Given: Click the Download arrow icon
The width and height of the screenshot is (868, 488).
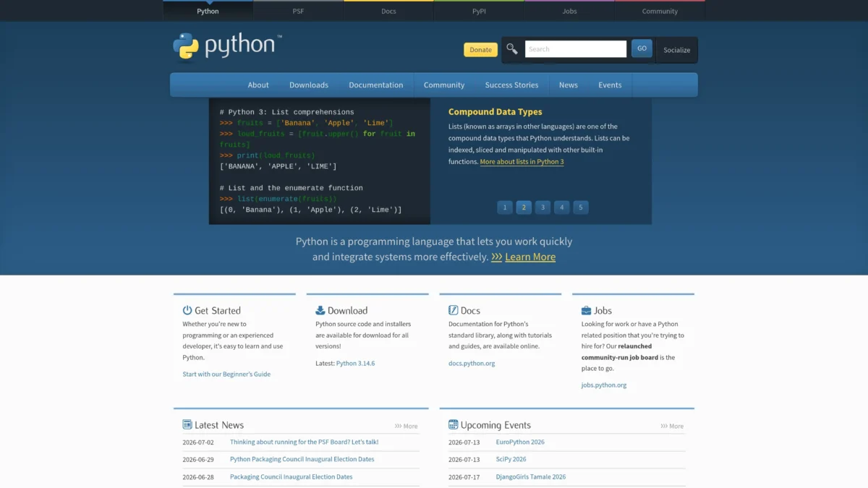Looking at the screenshot, I should 320,310.
